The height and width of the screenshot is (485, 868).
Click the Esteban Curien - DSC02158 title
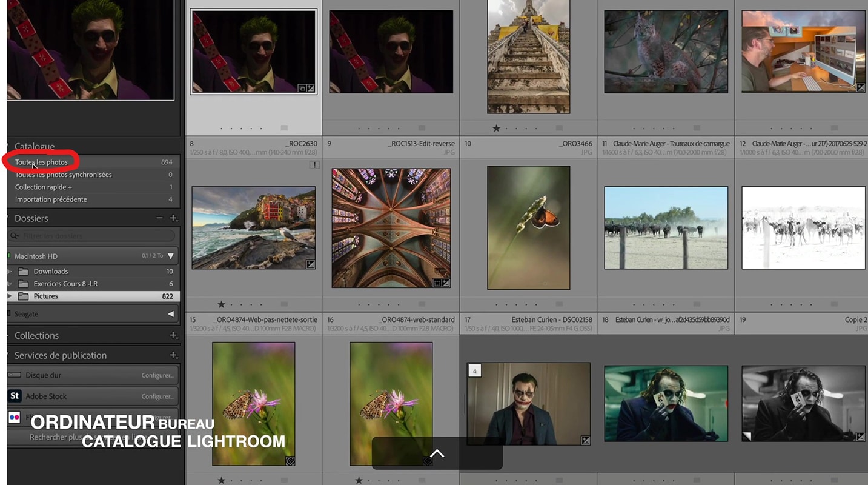[x=552, y=319]
